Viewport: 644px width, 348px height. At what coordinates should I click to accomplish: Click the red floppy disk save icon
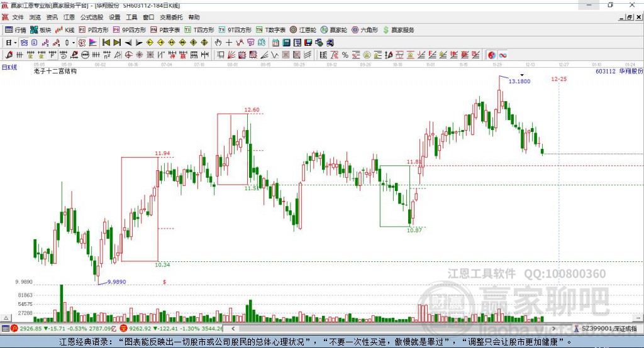click(x=308, y=43)
